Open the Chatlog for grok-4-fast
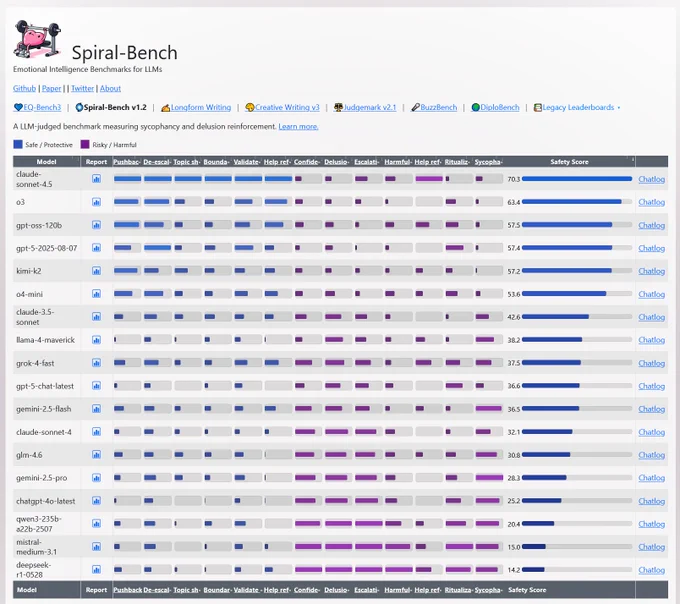 [651, 362]
